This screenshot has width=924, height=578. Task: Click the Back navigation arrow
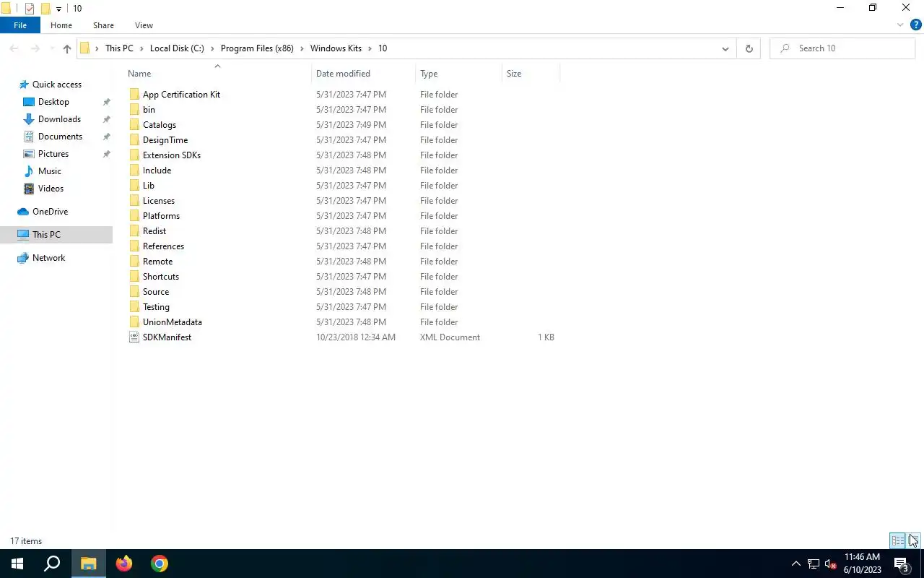[14, 48]
